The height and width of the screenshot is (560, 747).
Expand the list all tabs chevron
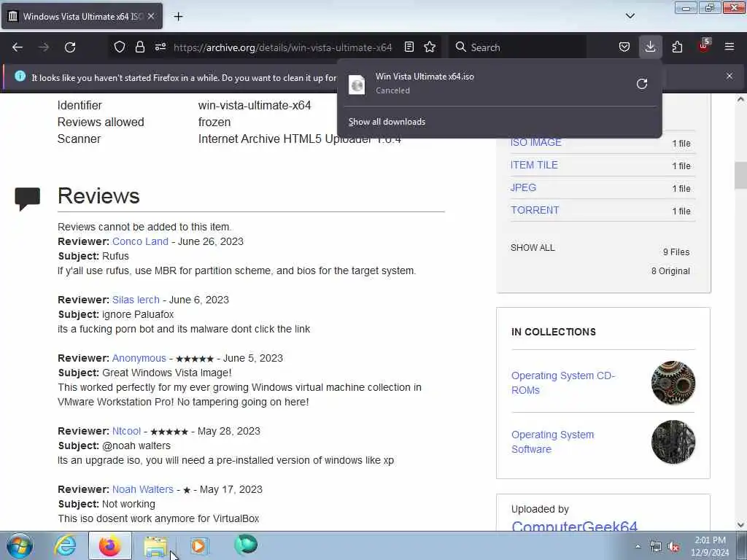click(630, 16)
